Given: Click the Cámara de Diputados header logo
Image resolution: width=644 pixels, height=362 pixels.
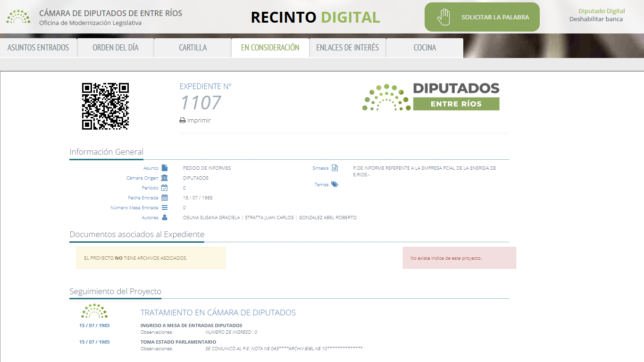Looking at the screenshot, I should click(18, 16).
